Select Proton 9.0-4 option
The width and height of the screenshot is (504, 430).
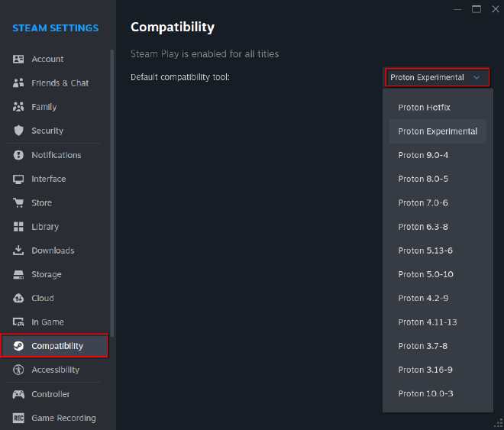423,155
